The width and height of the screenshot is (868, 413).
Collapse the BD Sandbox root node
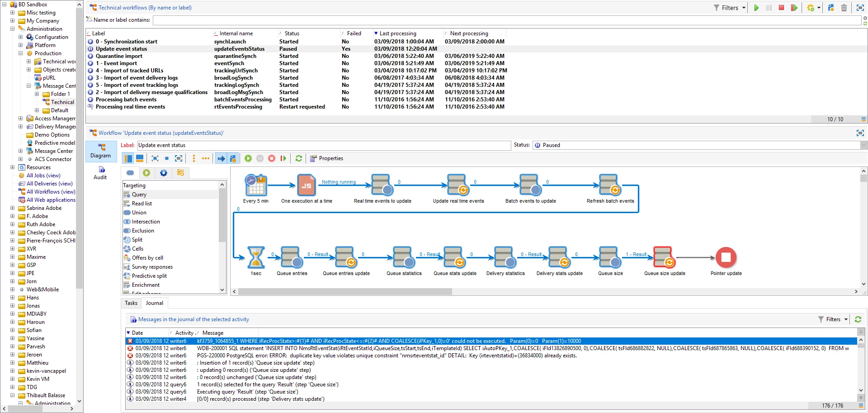click(x=5, y=5)
